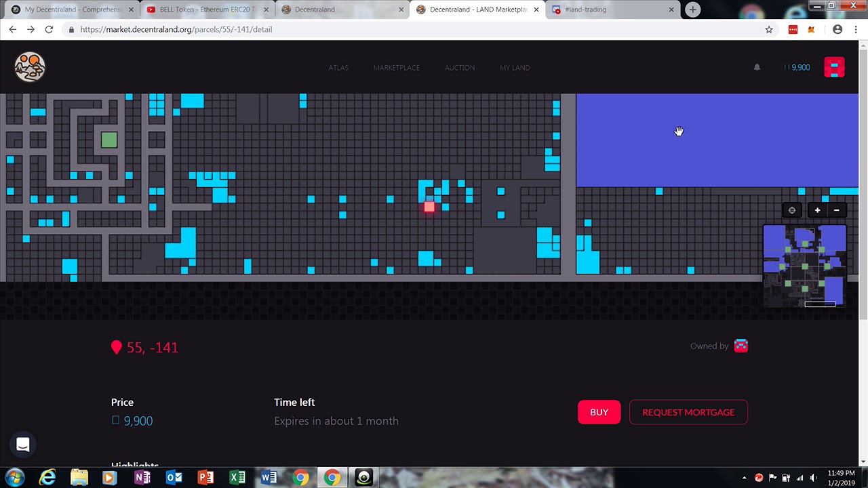The image size is (868, 488).
Task: Click the red location pin by 55, -141
Action: coord(117,347)
